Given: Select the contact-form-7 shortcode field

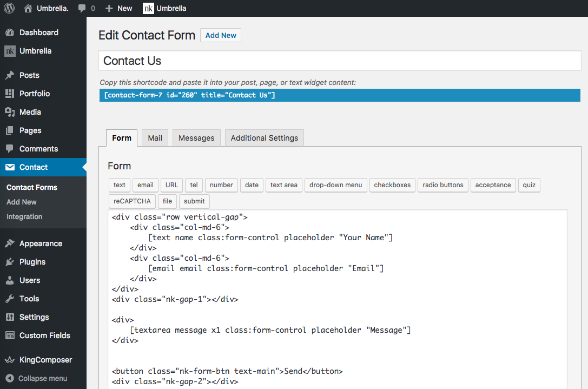Looking at the screenshot, I should 340,95.
